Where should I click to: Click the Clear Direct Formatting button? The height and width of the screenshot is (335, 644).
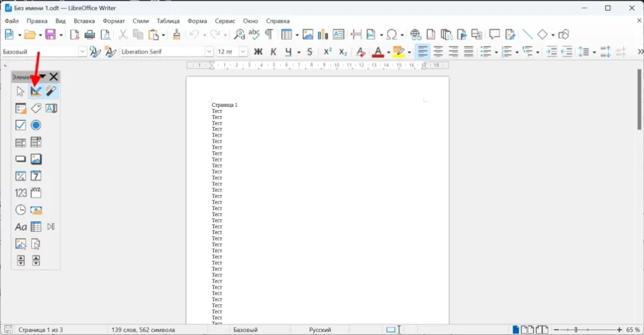(x=360, y=52)
